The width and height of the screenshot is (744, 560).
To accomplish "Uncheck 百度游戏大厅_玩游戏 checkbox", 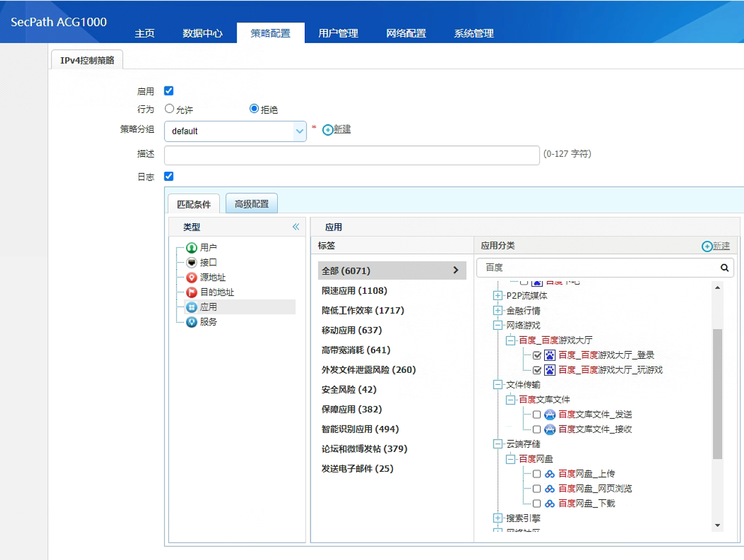I will pyautogui.click(x=537, y=370).
